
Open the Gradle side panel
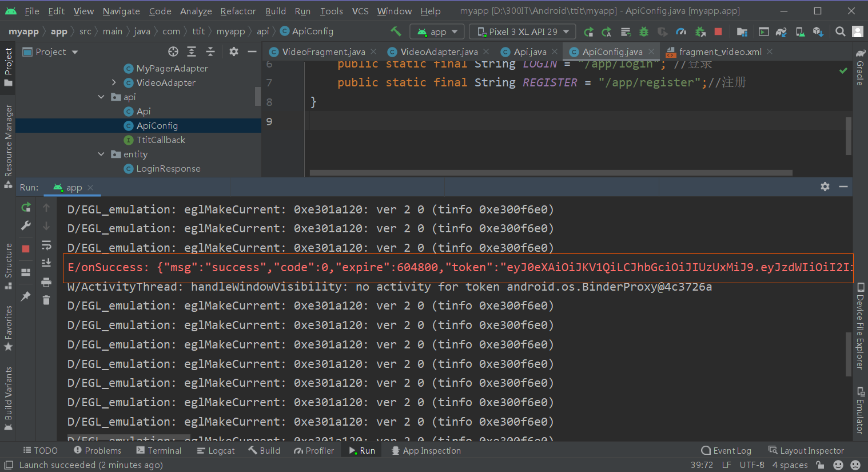pos(860,68)
